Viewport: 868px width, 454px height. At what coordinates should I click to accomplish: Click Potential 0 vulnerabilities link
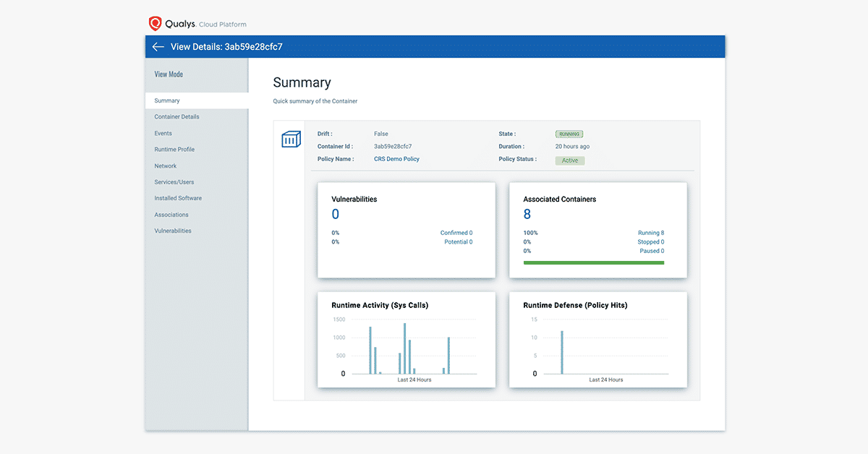[458, 242]
